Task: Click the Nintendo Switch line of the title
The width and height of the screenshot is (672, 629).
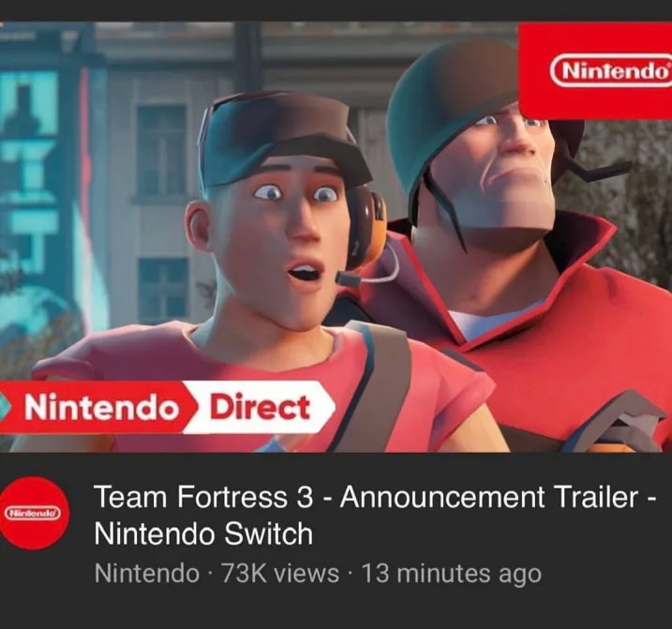Action: [203, 533]
